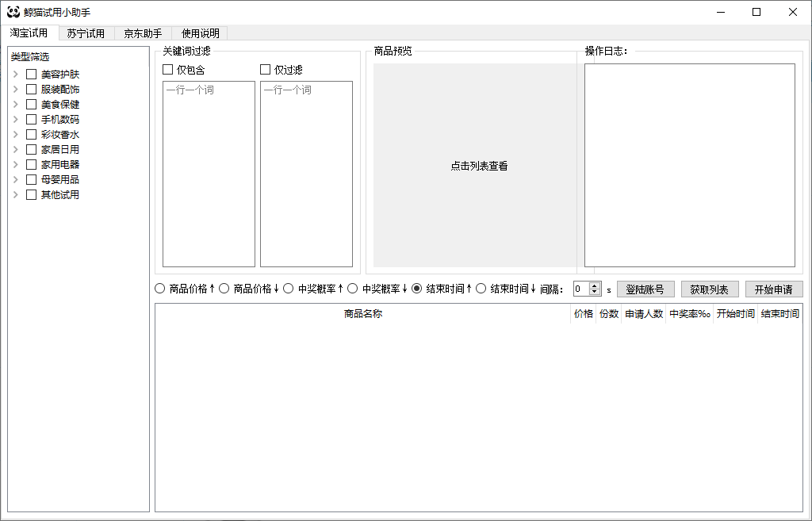Viewport: 812px width, 521px height.
Task: Click the 份数 column header
Action: pyautogui.click(x=608, y=314)
